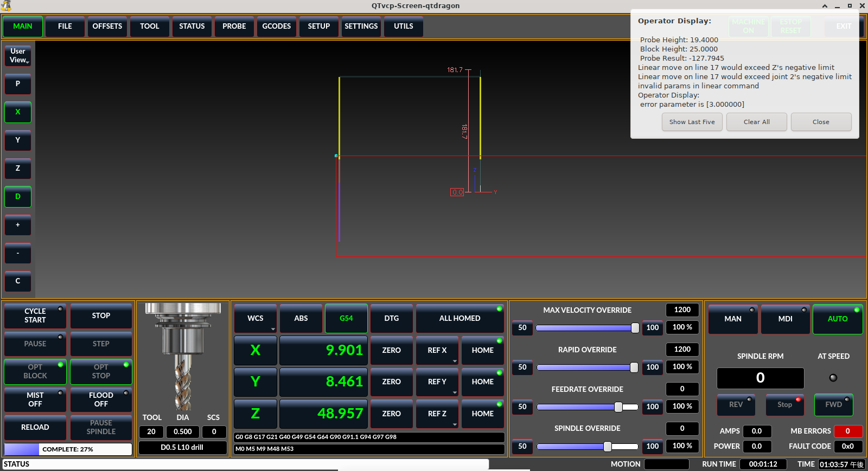Zoom in with the plus button
Image resolution: width=868 pixels, height=471 pixels.
18,225
